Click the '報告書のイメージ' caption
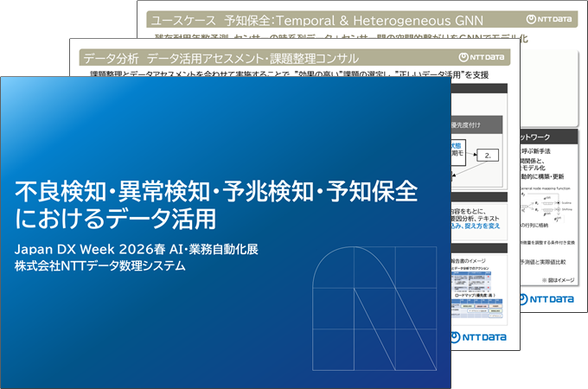 [469, 260]
